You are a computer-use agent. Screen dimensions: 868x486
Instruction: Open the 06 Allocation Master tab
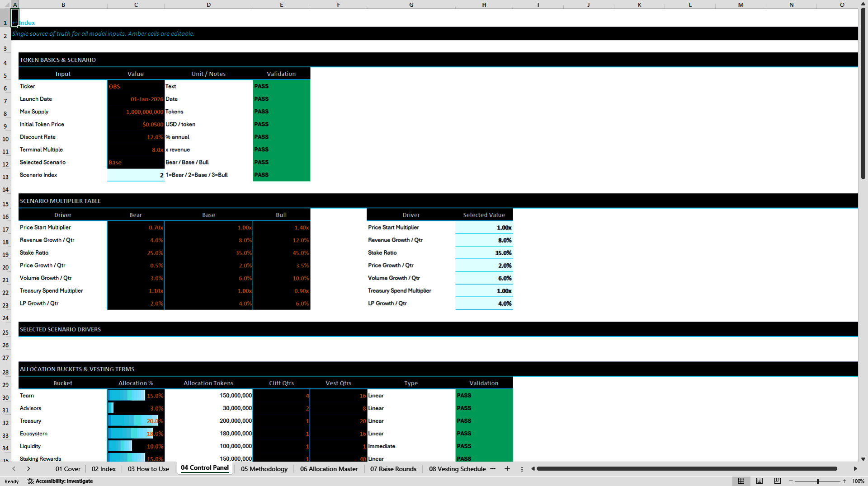(329, 469)
